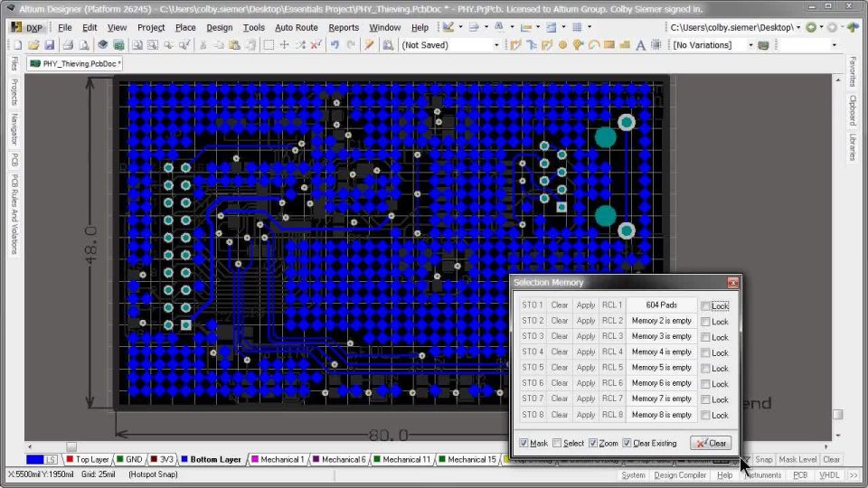Viewport: 868px width, 488px height.
Task: Check the Lock box for memory 1
Action: [x=705, y=306]
